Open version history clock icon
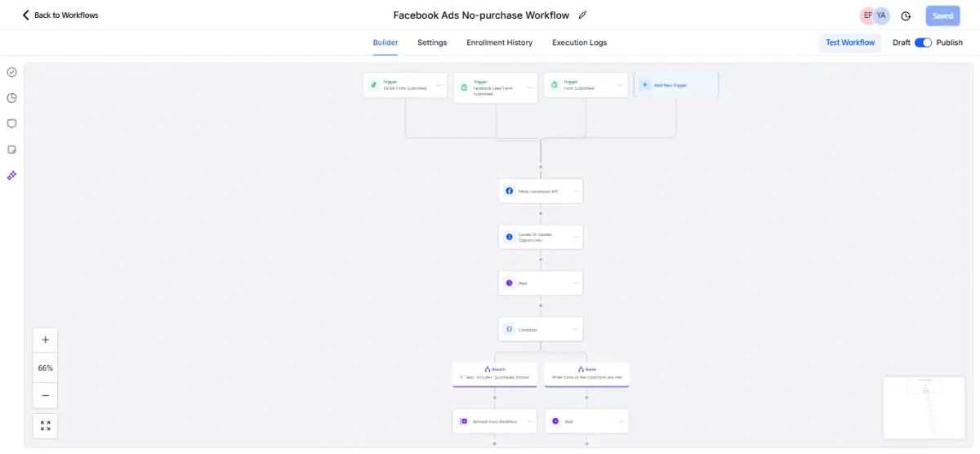 pos(906,16)
